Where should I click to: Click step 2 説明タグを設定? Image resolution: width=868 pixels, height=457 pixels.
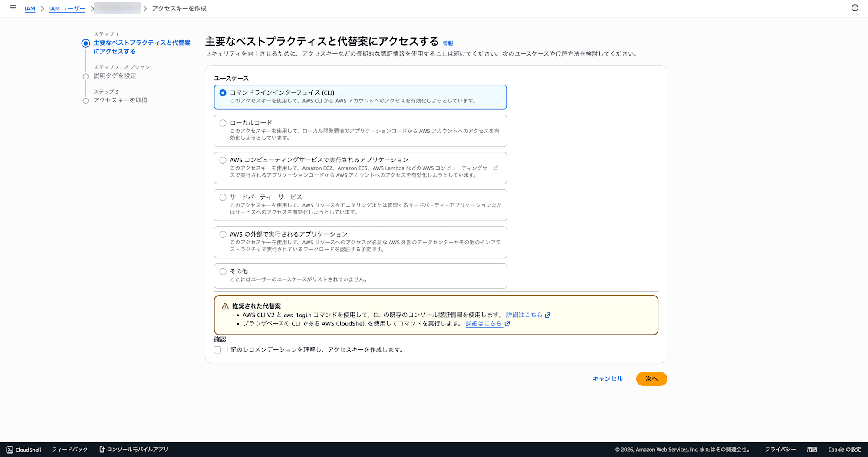tap(115, 76)
